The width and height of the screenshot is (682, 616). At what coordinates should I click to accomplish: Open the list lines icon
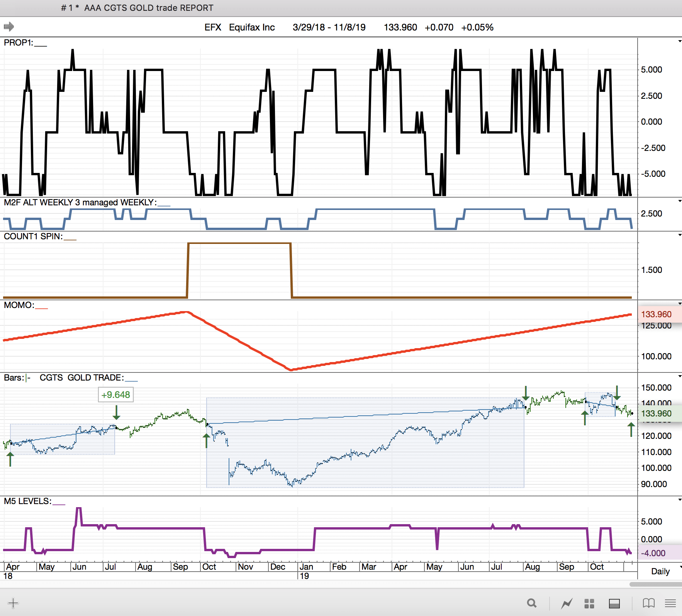point(670,603)
